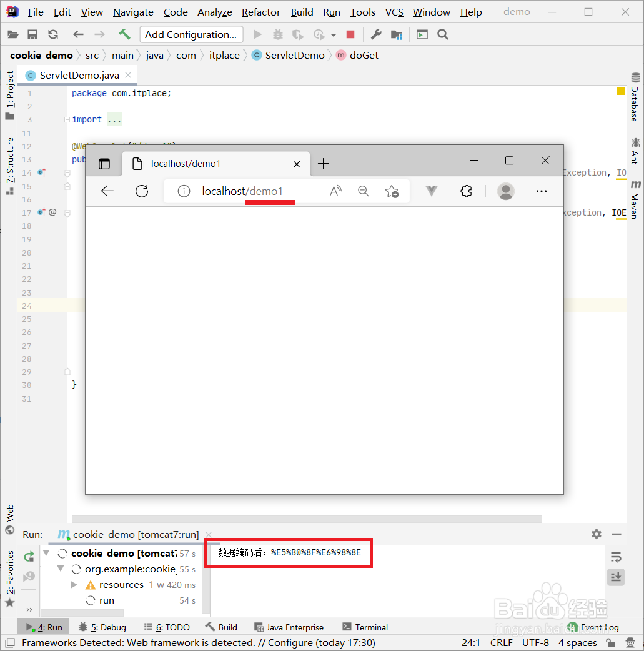This screenshot has width=644, height=651.
Task: Build project with the green hammer icon
Action: (x=124, y=34)
